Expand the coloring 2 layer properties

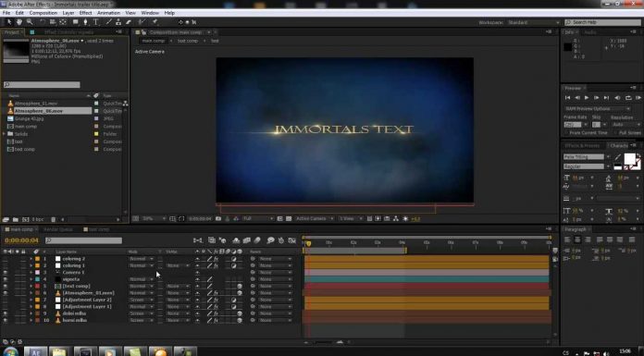[31, 259]
